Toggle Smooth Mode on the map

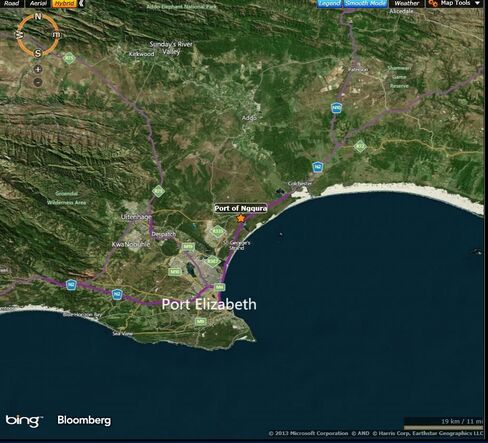365,3
